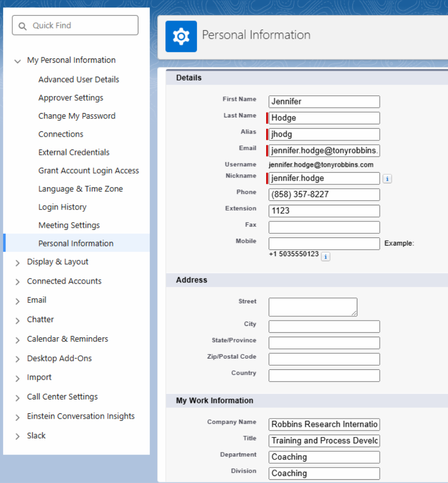This screenshot has height=483, width=448.
Task: Open Language & Time Zone settings
Action: coord(80,189)
